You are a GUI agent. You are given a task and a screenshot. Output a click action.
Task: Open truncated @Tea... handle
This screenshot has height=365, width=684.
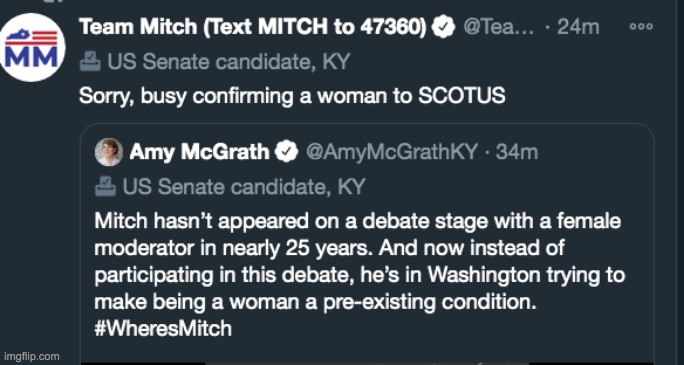coord(499,27)
